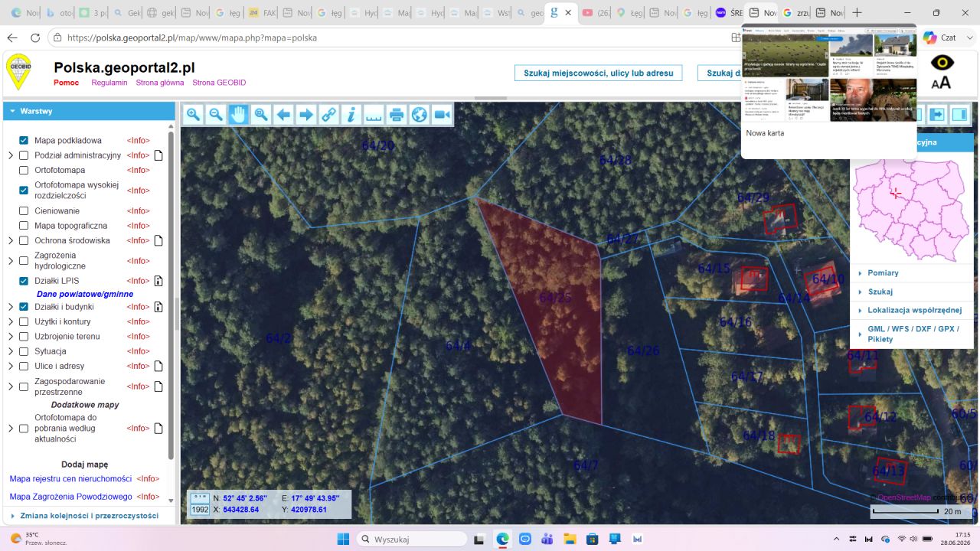The width and height of the screenshot is (980, 551).
Task: Uncheck the Działki LPIS layer checkbox
Action: point(24,281)
